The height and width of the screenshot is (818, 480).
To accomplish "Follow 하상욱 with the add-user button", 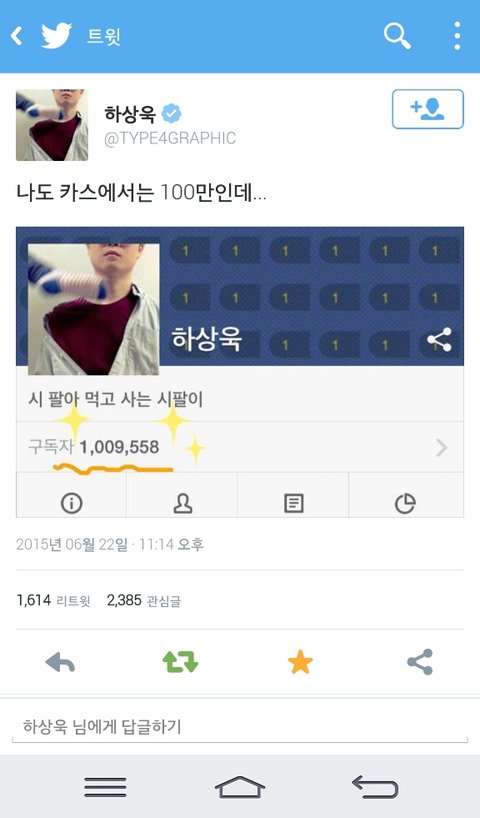I will click(x=427, y=109).
